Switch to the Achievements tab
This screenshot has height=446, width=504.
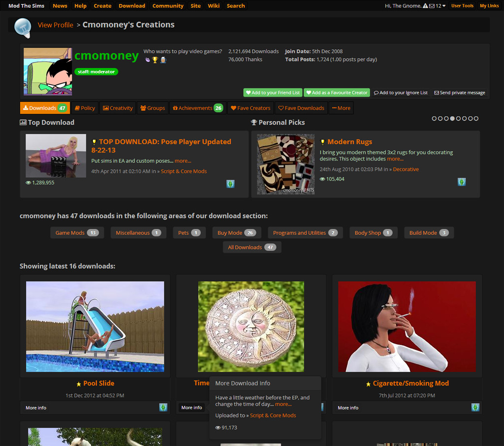(197, 108)
